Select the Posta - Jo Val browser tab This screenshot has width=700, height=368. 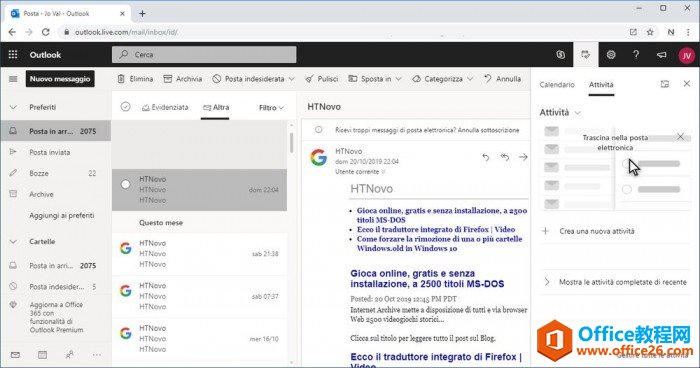click(x=68, y=13)
